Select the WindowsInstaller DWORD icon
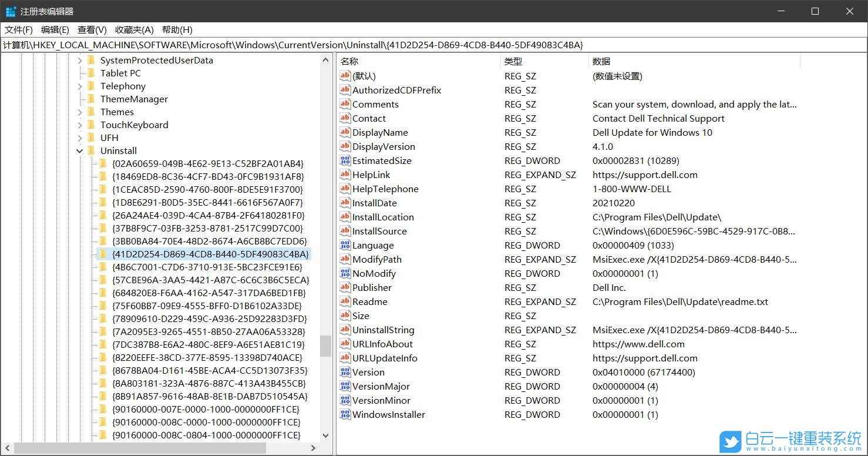The height and width of the screenshot is (456, 868). tap(345, 414)
